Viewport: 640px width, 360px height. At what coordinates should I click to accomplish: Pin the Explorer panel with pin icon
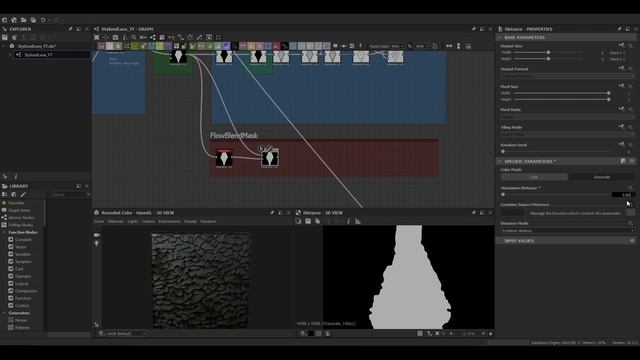(x=70, y=29)
